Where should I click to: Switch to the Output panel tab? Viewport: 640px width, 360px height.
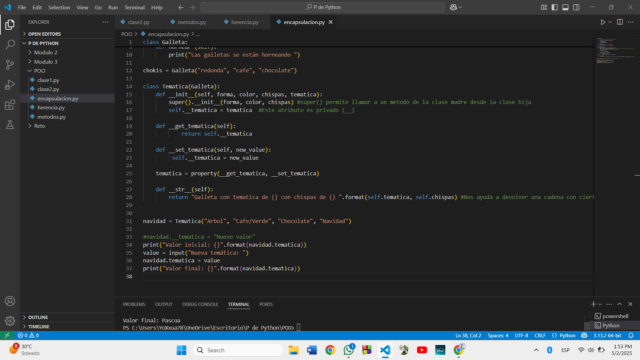click(164, 304)
